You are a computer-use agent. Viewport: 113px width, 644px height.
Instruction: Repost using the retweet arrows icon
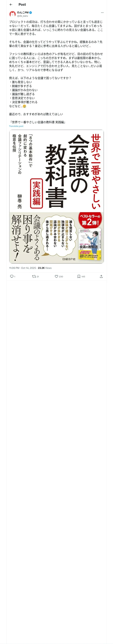click(34, 276)
